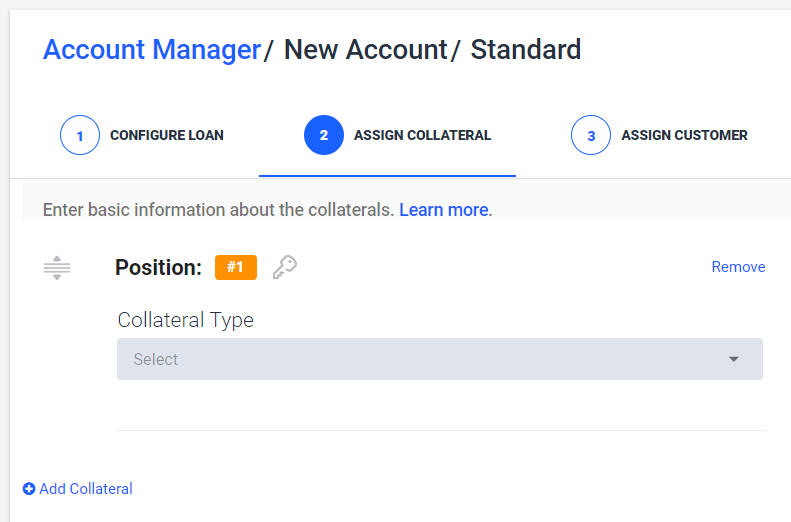Image resolution: width=791 pixels, height=522 pixels.
Task: Click the Collateral Type dropdown arrow
Action: (x=734, y=359)
